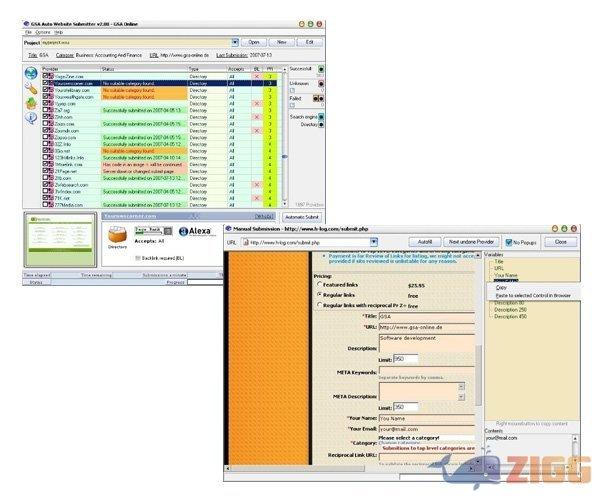Toggle the No Popups checkbox
The width and height of the screenshot is (600, 500).
[x=509, y=242]
